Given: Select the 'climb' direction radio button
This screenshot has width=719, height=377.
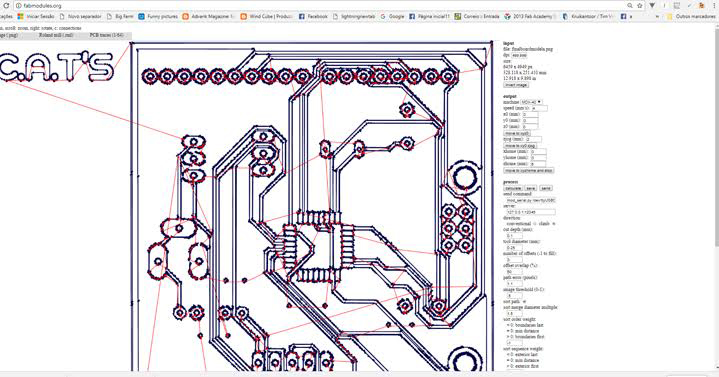Looking at the screenshot, I should click(553, 224).
